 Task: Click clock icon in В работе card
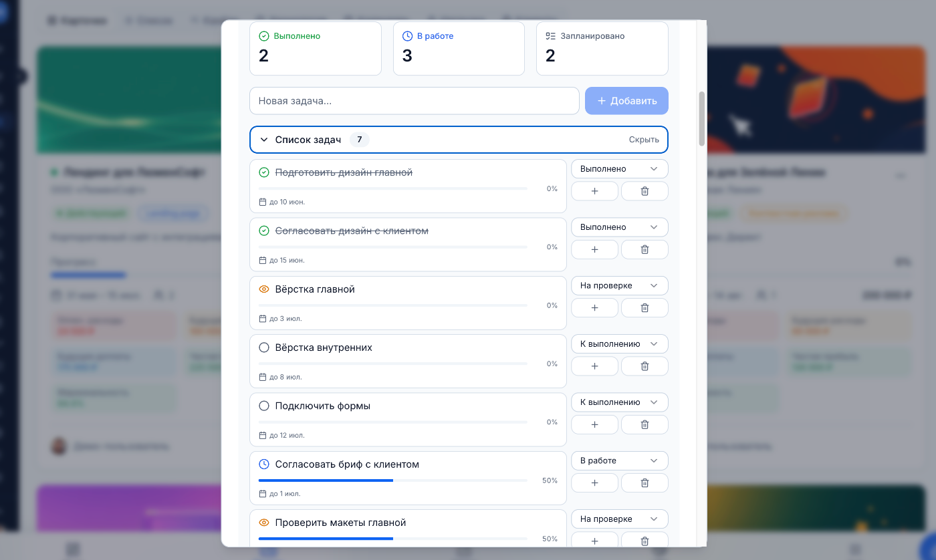pos(407,36)
